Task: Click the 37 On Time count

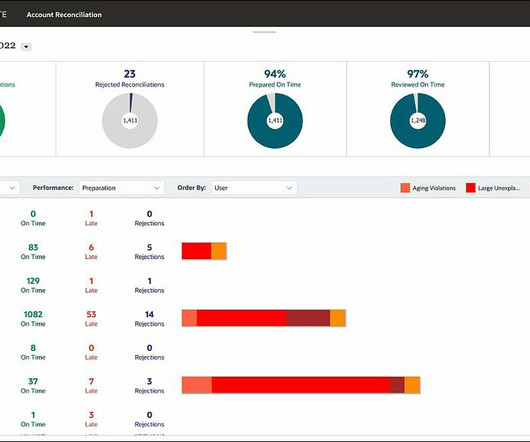Action: coord(33,381)
